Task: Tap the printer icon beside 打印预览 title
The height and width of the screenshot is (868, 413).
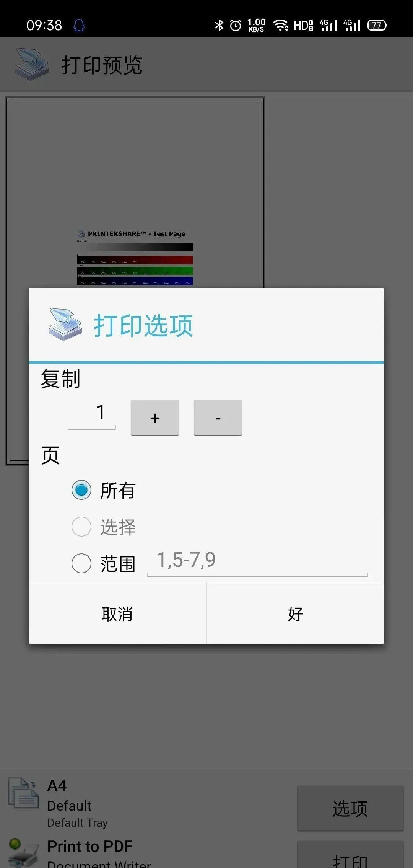Action: tap(32, 64)
